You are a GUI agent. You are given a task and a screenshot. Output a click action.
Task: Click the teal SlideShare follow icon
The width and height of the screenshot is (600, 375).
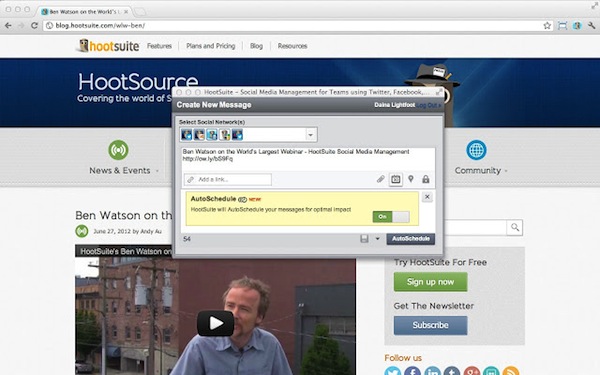tap(491, 371)
